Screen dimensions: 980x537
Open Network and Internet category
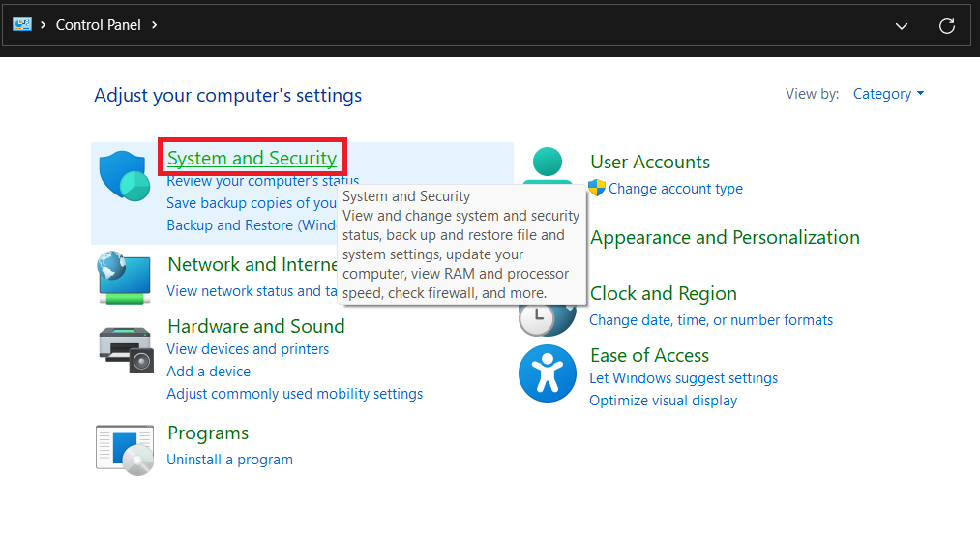point(252,264)
